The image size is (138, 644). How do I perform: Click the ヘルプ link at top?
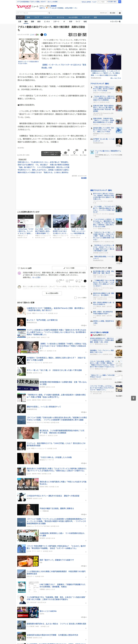pyautogui.click(x=94, y=2)
